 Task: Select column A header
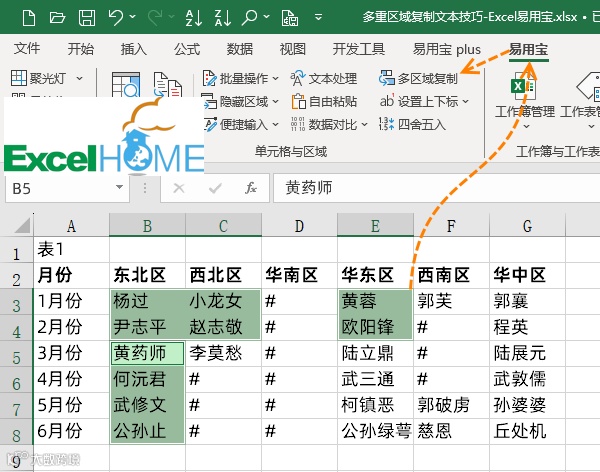pos(71,225)
